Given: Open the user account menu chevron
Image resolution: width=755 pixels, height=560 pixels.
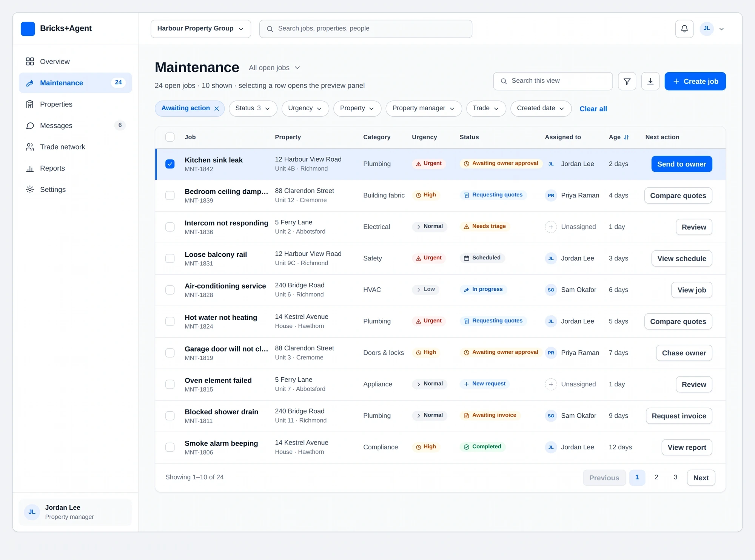Looking at the screenshot, I should [x=721, y=29].
